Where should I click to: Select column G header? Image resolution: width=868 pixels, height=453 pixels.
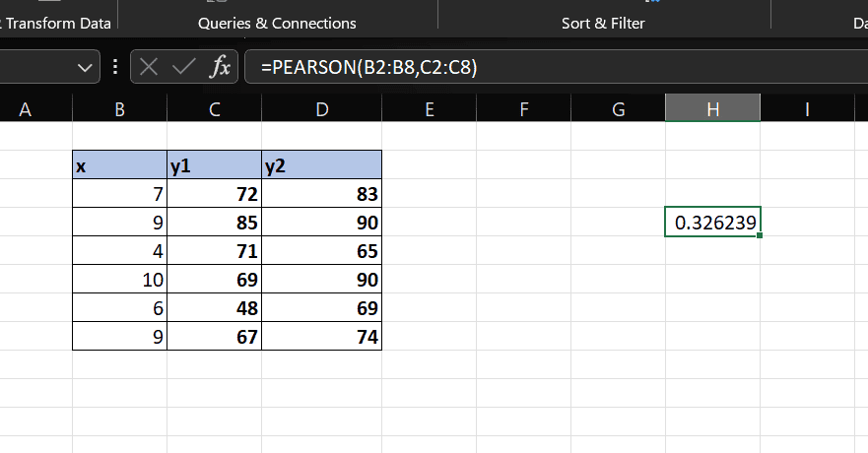pyautogui.click(x=619, y=109)
